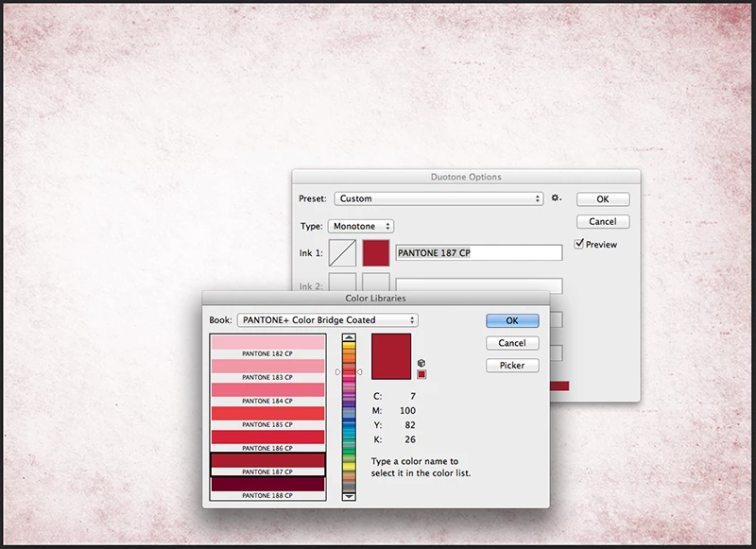756x549 pixels.
Task: Click the large selected color preview swatch
Action: pyautogui.click(x=391, y=356)
